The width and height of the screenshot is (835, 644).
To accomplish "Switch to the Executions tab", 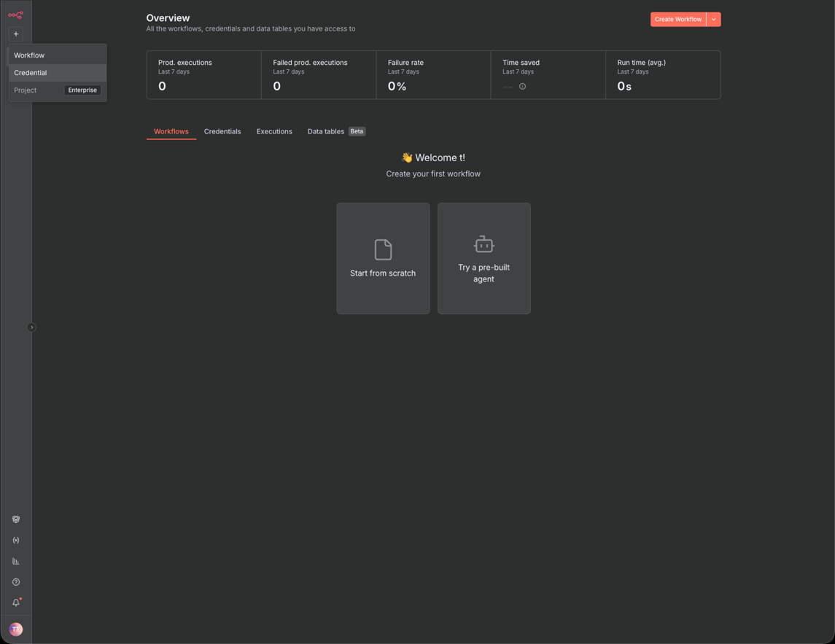I will coord(274,131).
